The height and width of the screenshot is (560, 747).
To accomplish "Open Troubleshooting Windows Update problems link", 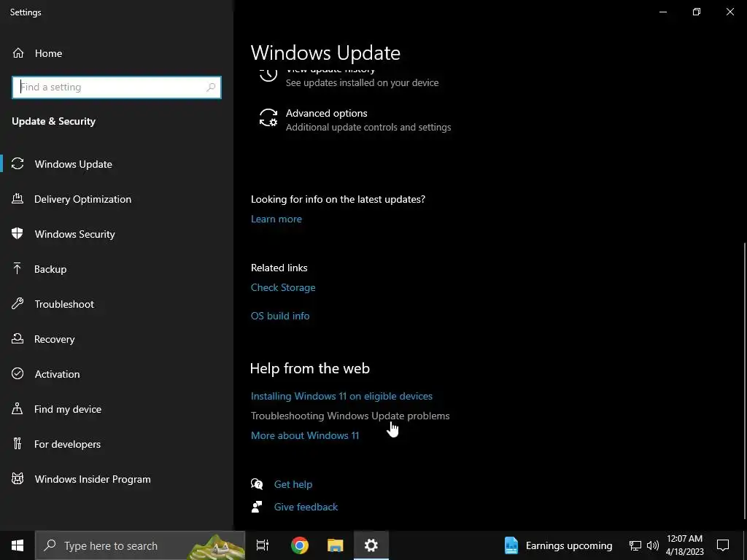I will coord(350,416).
